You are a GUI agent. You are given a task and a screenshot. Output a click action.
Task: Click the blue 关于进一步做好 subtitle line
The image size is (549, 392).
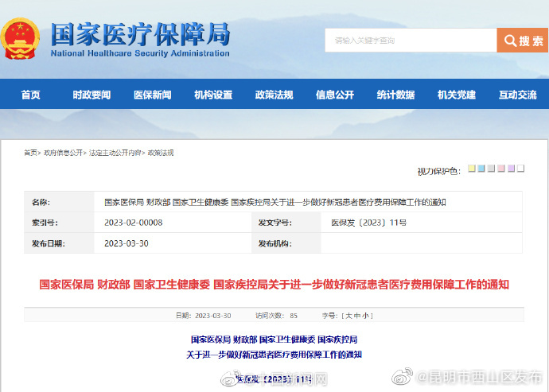pos(274,355)
